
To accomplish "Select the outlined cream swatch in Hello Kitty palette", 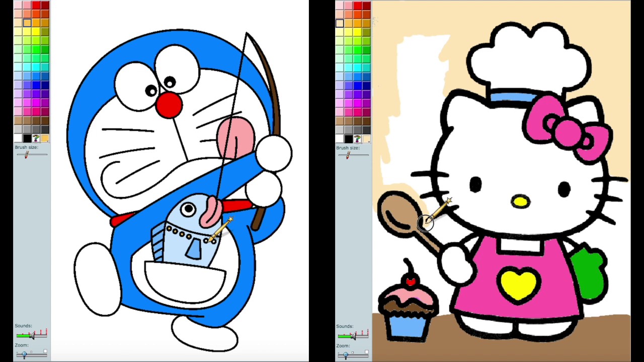I will pyautogui.click(x=340, y=23).
